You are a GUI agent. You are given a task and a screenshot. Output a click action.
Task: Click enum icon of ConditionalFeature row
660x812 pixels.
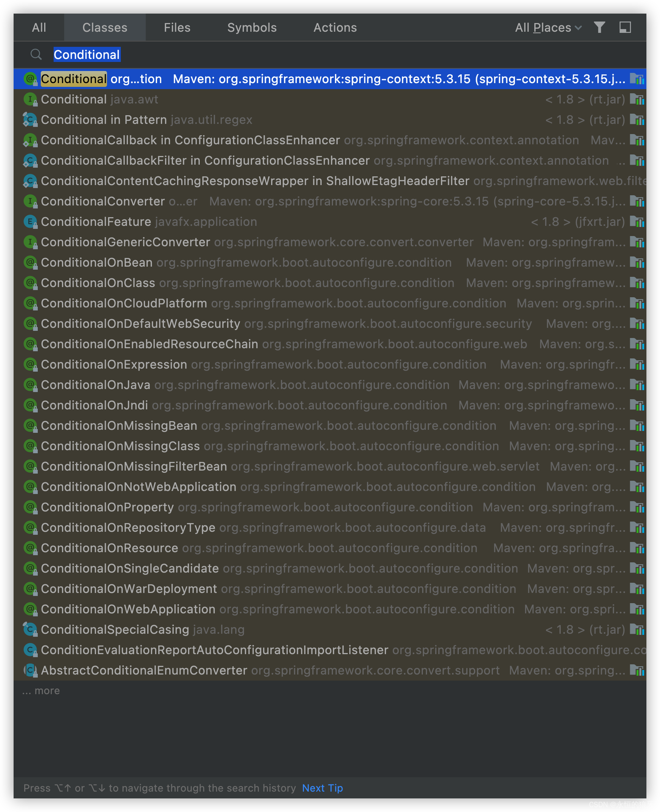click(30, 222)
